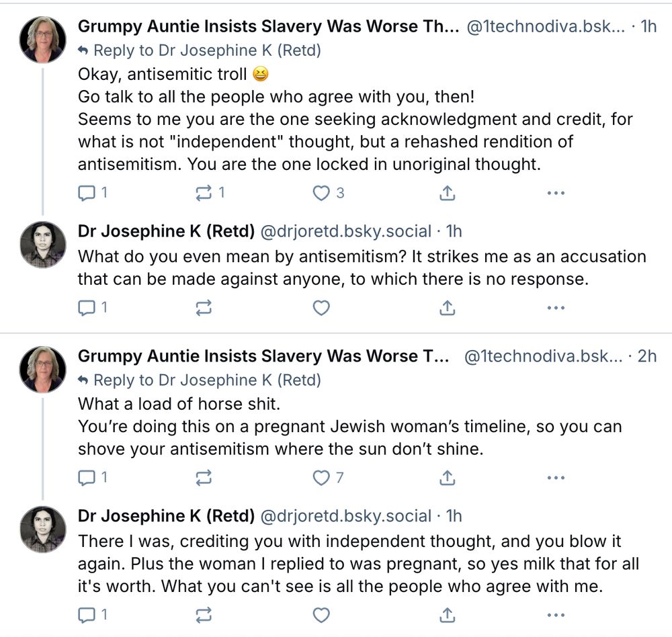The height and width of the screenshot is (637, 672).
Task: Share the 'There I was, crediting you' post
Action: (x=447, y=615)
